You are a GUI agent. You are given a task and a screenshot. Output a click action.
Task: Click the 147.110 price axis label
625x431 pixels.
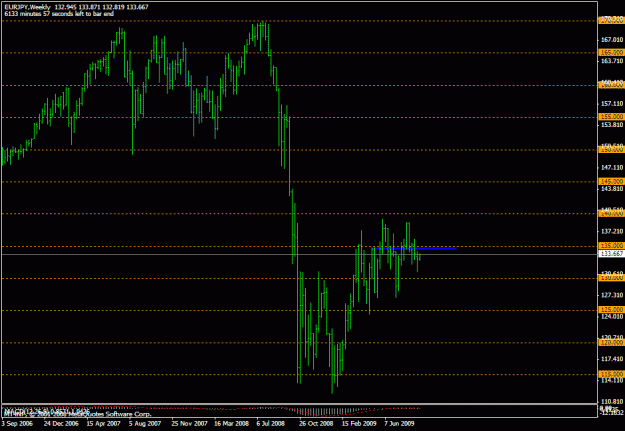[x=611, y=167]
